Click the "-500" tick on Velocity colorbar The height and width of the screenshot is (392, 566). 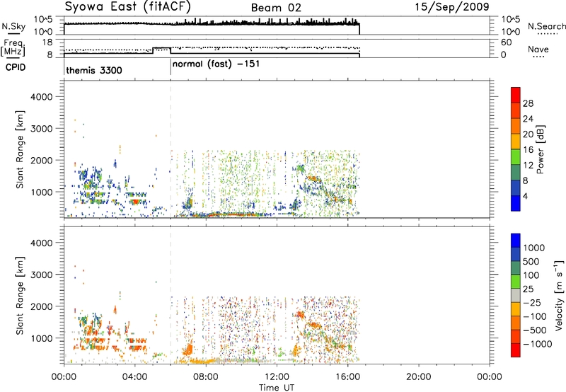point(534,330)
